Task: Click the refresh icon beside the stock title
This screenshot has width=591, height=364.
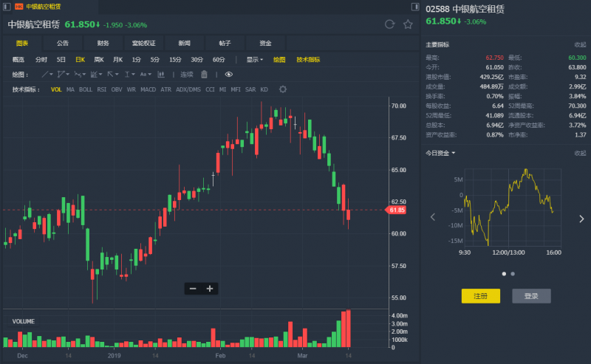Action: click(x=389, y=24)
